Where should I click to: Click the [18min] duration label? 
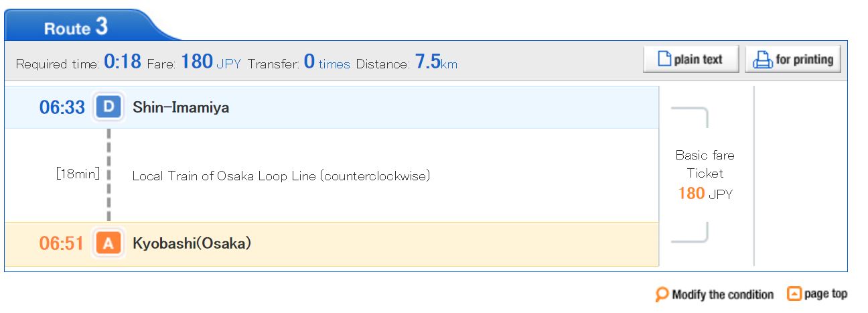78,174
